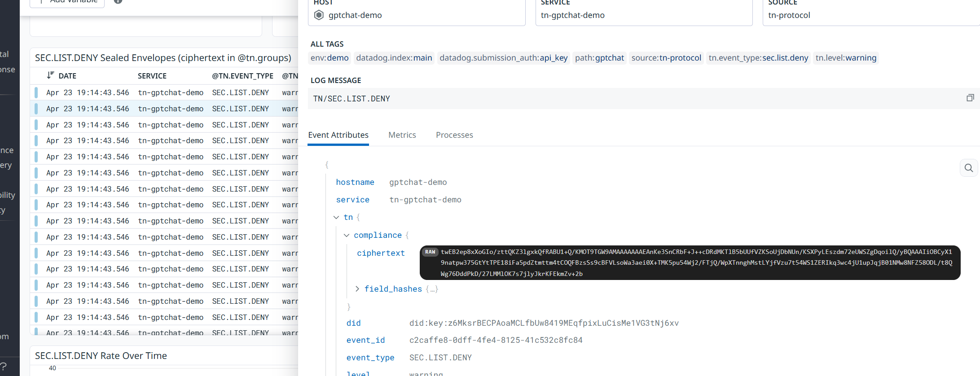Click the ciphertext attribute key

[381, 253]
